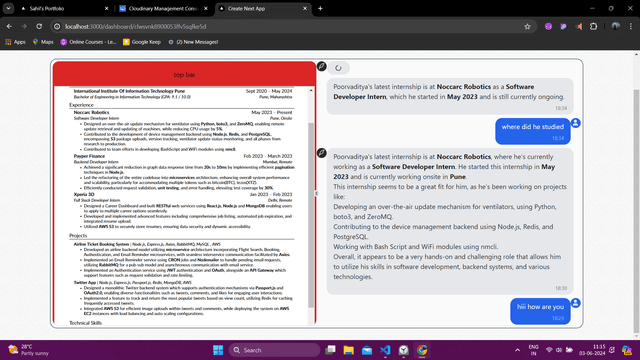Open Online Courses bookmark
This screenshot has height=360, width=640.
coord(88,42)
